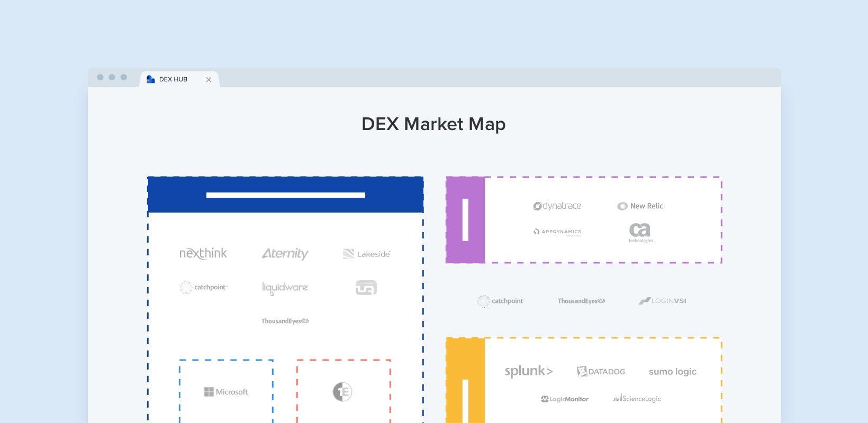Click the Aternity logo
The image size is (868, 423).
pos(285,254)
